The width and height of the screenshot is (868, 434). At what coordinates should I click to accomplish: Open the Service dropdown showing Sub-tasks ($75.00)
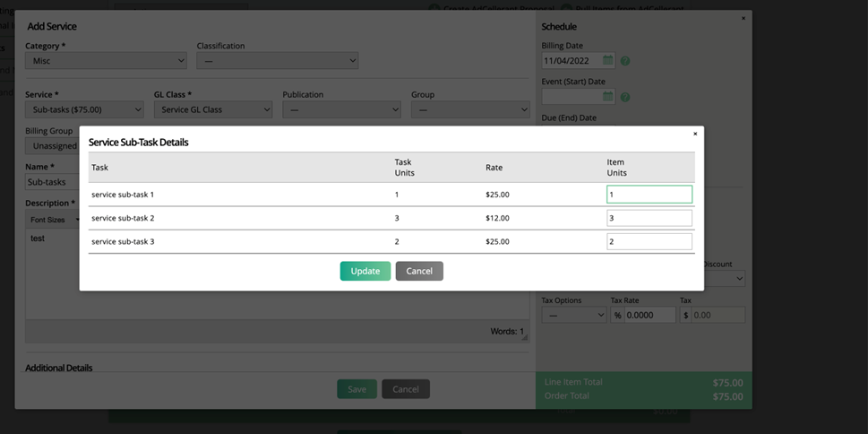click(84, 109)
